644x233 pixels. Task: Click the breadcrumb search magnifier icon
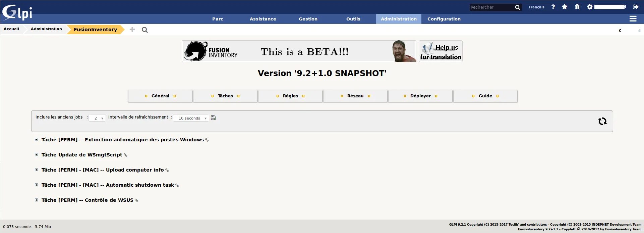click(x=145, y=30)
